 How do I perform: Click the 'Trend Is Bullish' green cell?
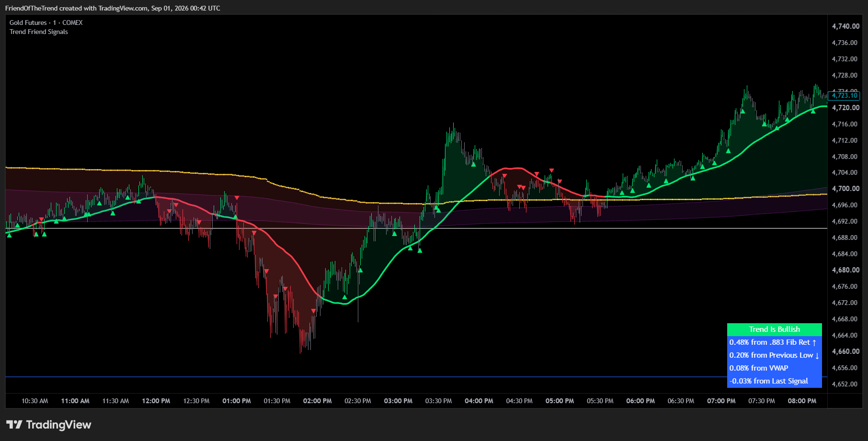[774, 329]
